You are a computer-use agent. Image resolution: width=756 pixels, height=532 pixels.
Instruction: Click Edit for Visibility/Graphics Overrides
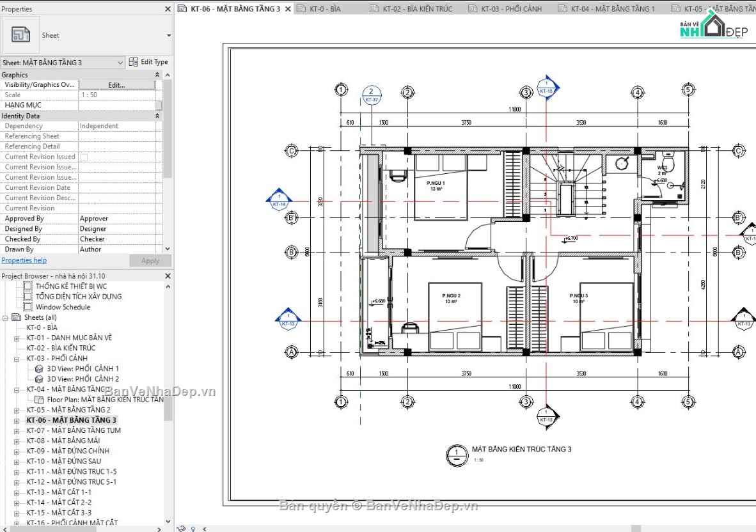116,85
